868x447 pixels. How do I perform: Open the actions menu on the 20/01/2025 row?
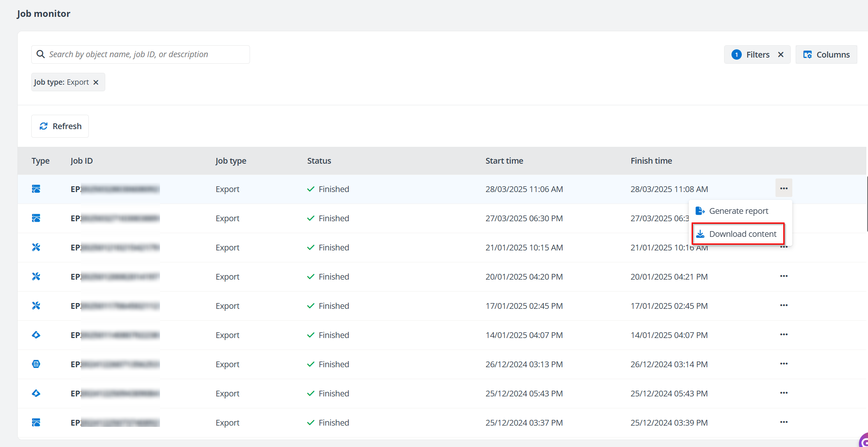tap(784, 276)
